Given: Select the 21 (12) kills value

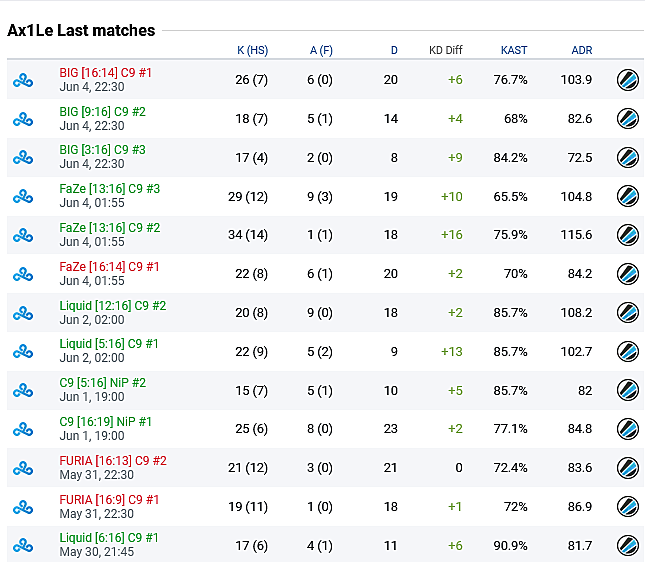Looking at the screenshot, I should (248, 468).
